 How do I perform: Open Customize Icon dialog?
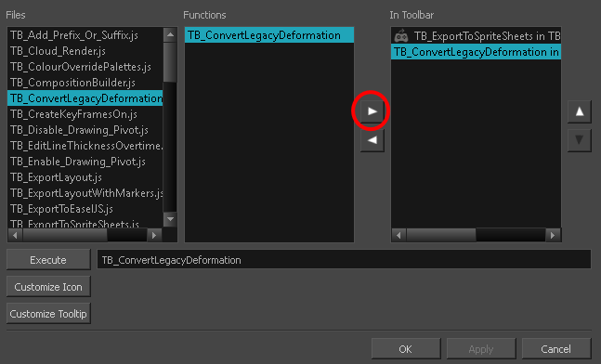pos(48,287)
